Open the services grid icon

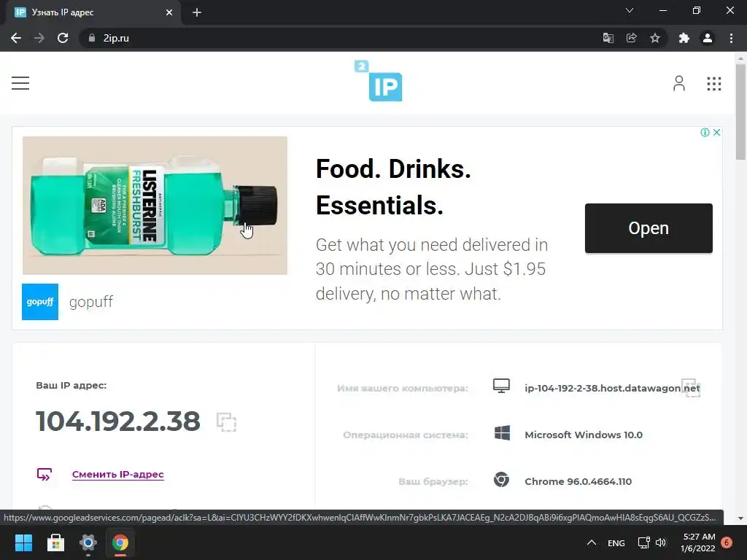click(713, 84)
